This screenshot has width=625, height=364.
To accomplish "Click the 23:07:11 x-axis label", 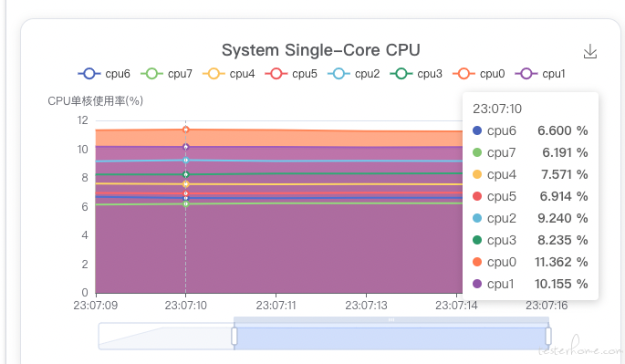I will click(276, 306).
